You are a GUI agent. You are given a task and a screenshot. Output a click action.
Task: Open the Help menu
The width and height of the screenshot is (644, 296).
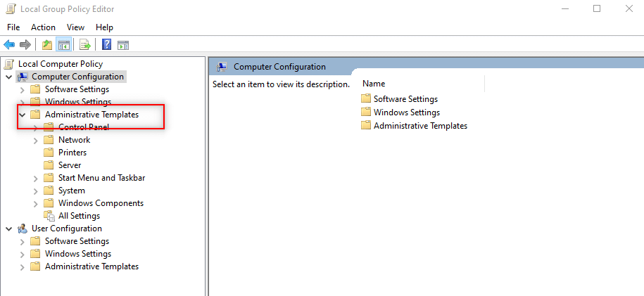tap(104, 27)
